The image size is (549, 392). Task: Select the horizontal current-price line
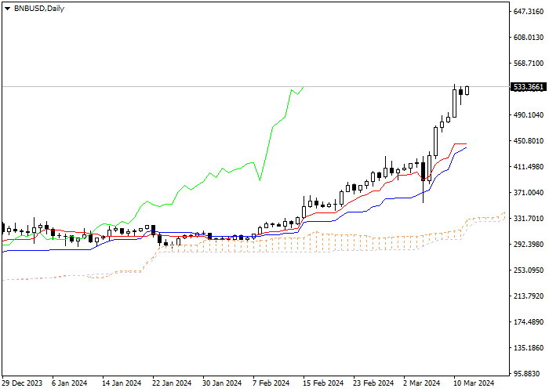click(256, 86)
